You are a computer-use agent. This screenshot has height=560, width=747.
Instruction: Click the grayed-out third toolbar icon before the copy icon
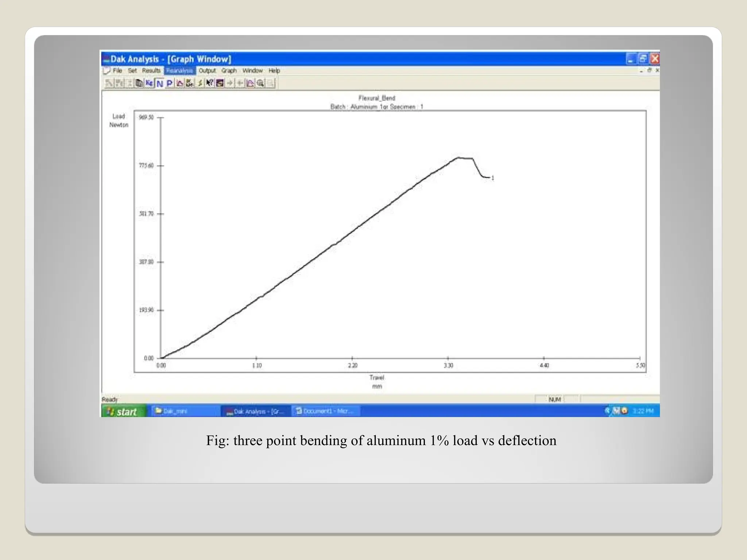[x=129, y=83]
